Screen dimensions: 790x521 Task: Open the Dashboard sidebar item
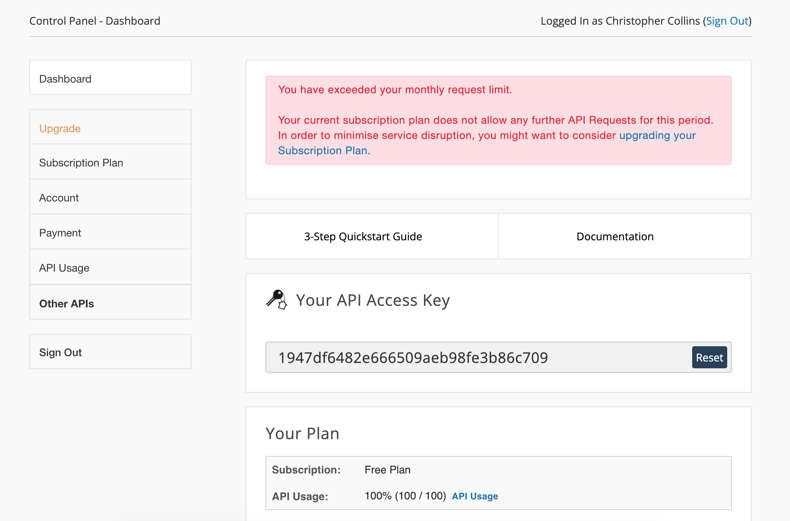point(110,78)
